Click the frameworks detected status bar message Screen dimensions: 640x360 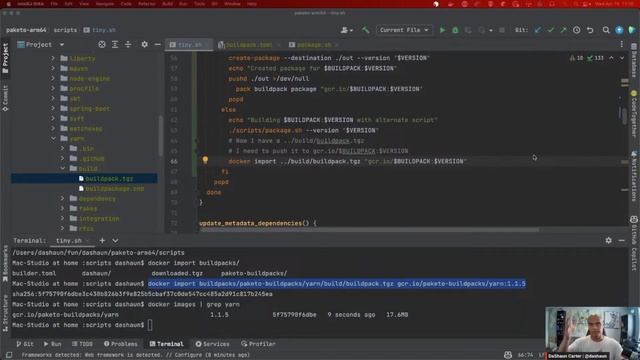tap(136, 355)
